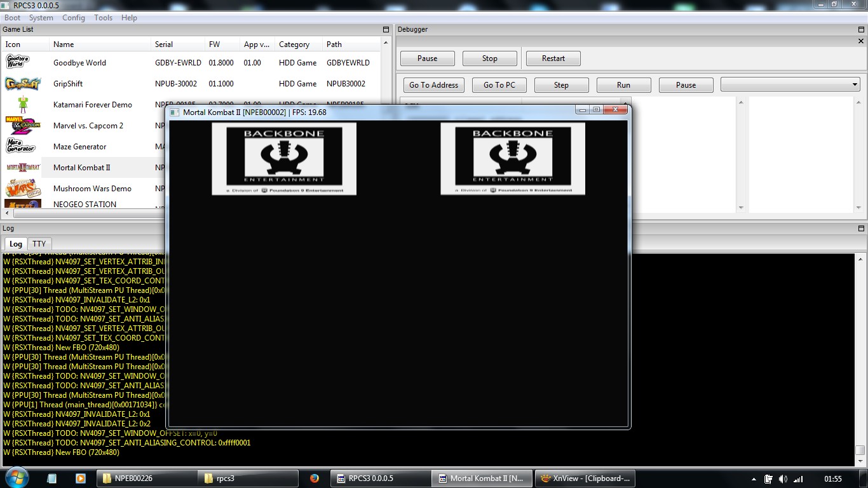The height and width of the screenshot is (488, 868).
Task: Click the Maze Generator game icon
Action: tap(20, 147)
